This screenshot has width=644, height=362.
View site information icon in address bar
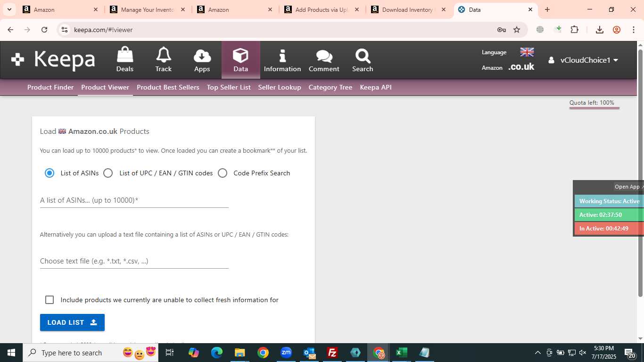[x=65, y=30]
